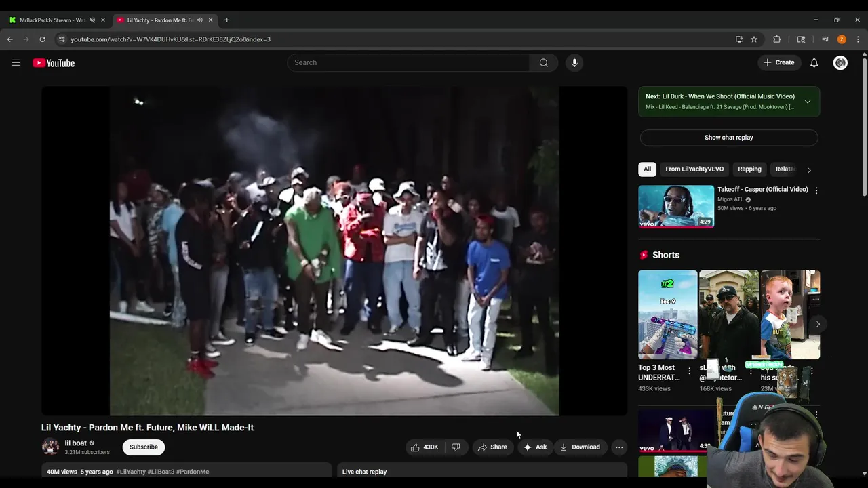The image size is (868, 488).
Task: Open the Chrome extensions puzzle icon
Action: point(777,39)
